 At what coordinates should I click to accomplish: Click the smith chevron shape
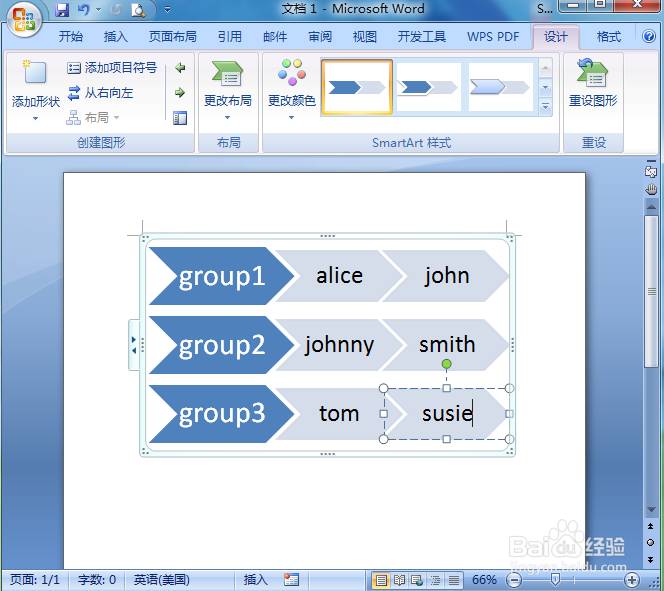[446, 345]
